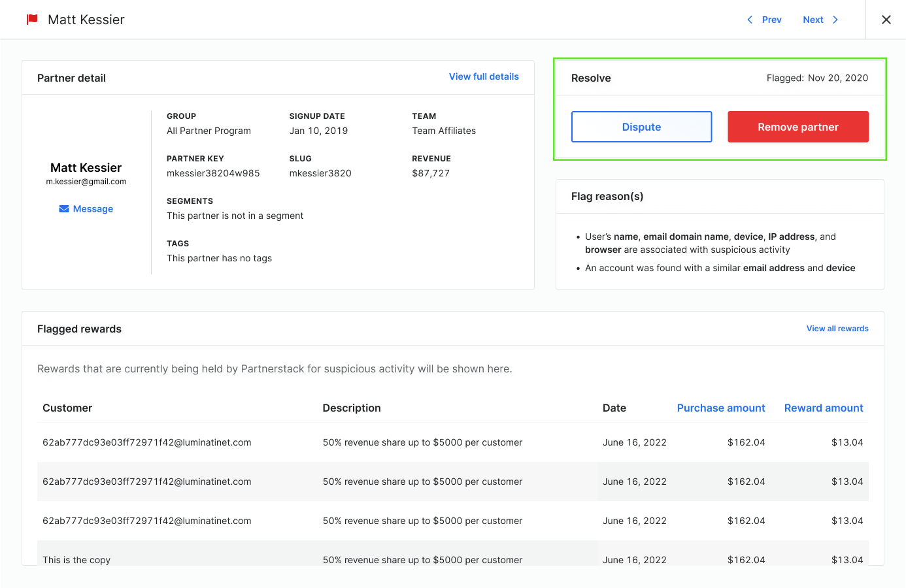Click the flag reason about similar email address
Image resolution: width=906 pixels, height=588 pixels.
(720, 268)
